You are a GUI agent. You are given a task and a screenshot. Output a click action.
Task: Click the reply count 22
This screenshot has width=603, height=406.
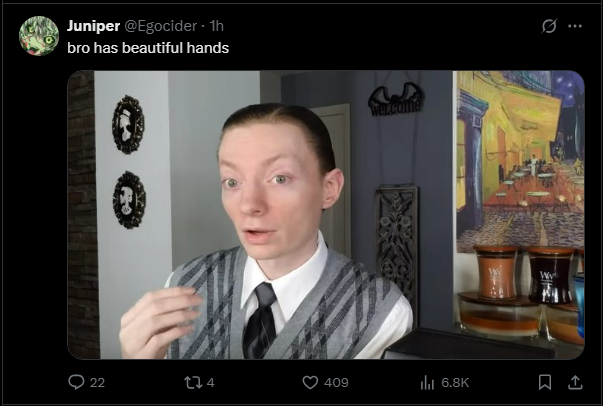[97, 383]
